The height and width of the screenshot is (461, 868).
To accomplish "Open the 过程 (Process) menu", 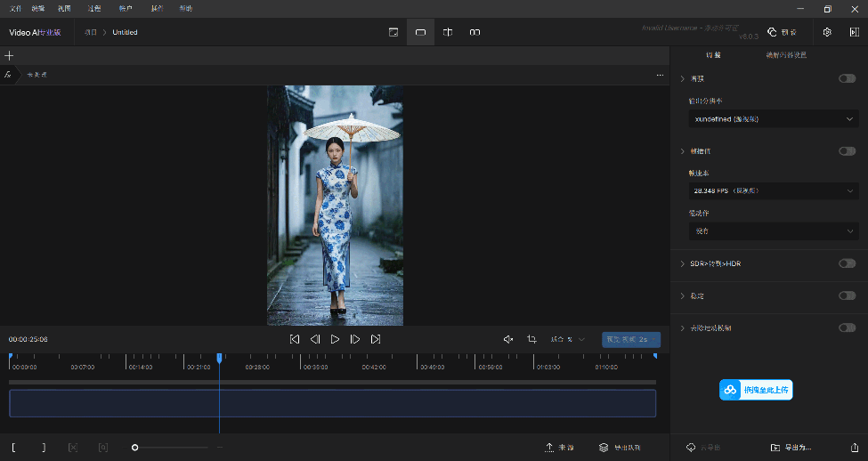I will point(94,8).
